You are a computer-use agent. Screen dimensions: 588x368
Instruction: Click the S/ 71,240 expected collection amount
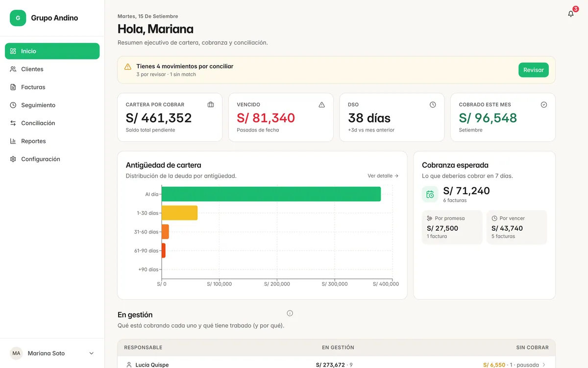pyautogui.click(x=466, y=191)
